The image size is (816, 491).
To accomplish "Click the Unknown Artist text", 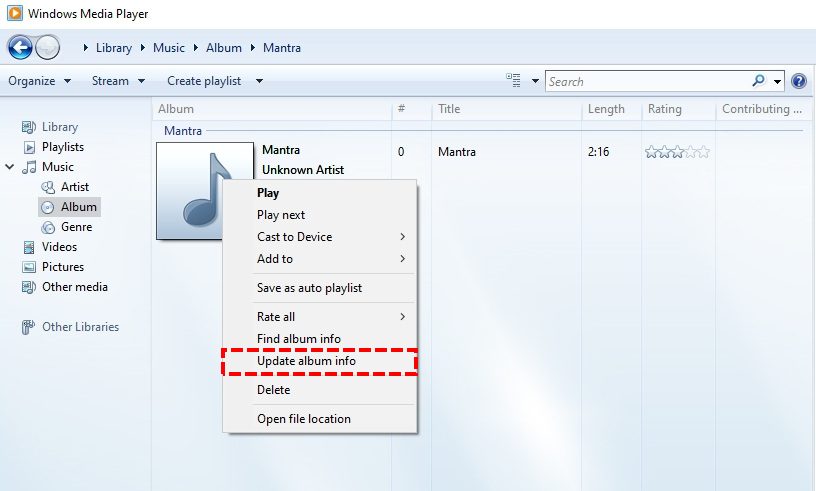I will click(x=303, y=170).
